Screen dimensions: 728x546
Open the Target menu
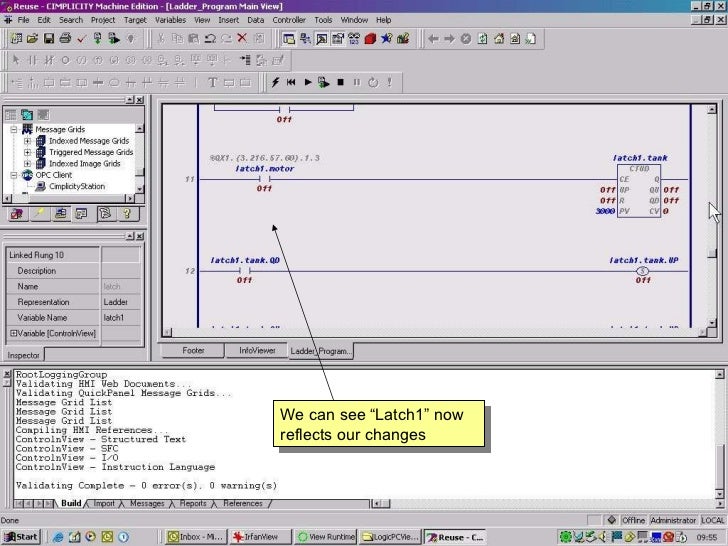[x=135, y=20]
